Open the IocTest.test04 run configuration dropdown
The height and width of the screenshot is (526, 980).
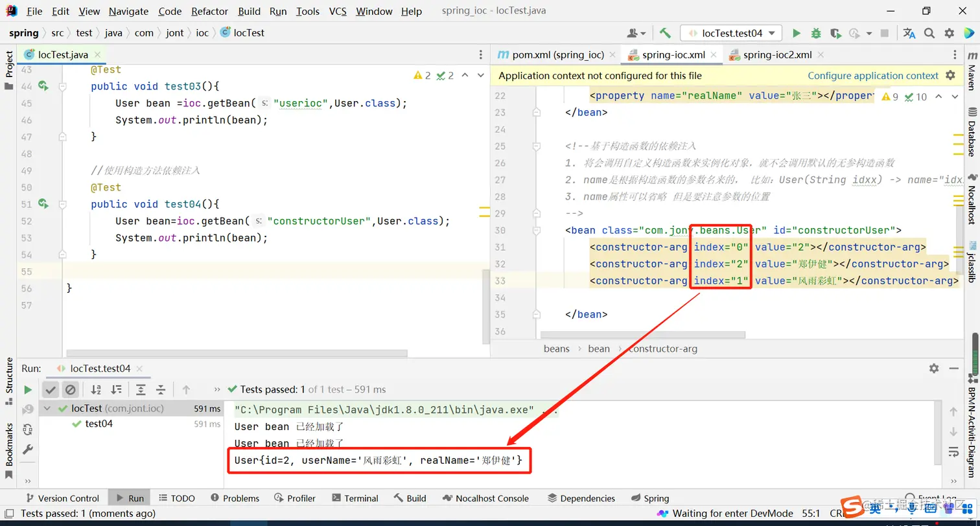[x=731, y=33]
